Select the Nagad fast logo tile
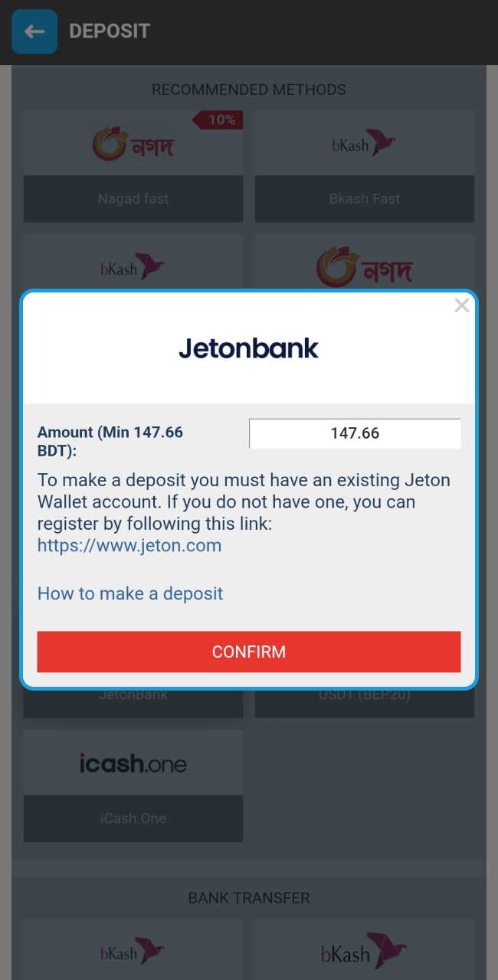 [x=133, y=143]
